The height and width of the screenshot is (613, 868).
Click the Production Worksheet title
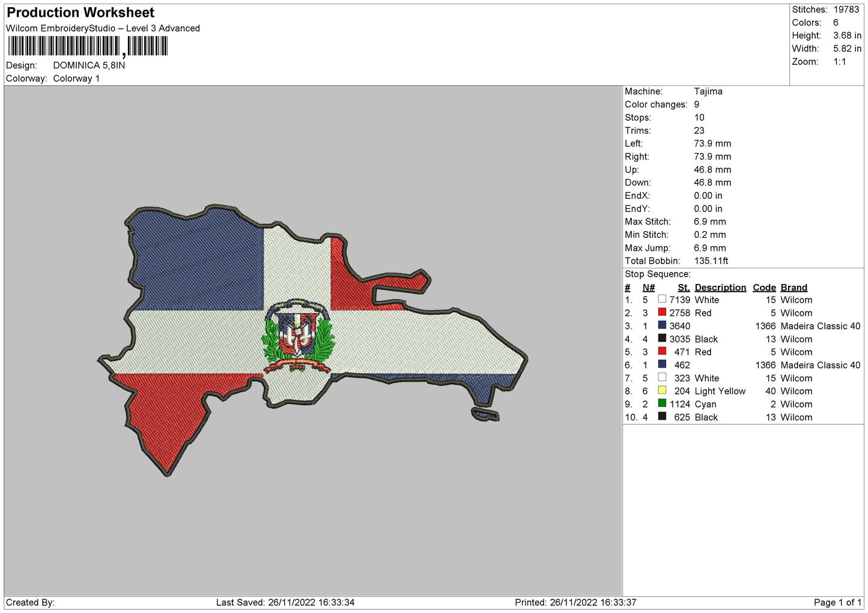pos(80,13)
